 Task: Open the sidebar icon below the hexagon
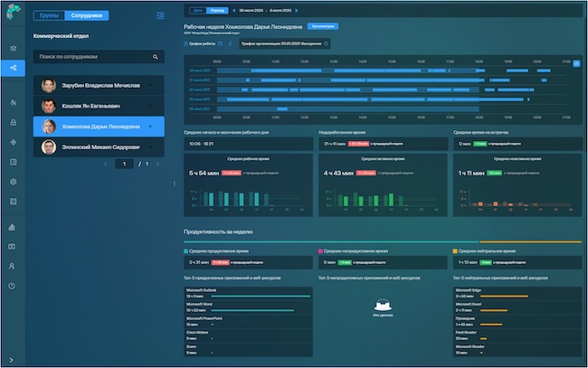[14, 202]
